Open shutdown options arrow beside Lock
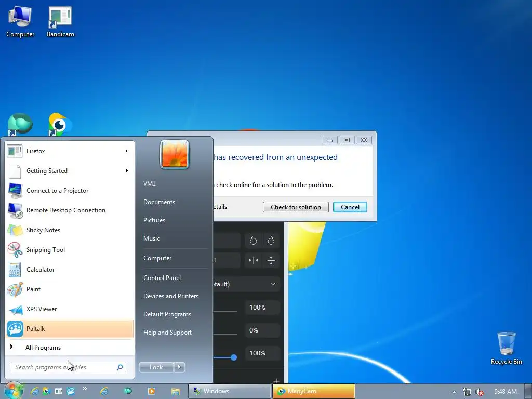Screen dimensions: 532x399 179,367
